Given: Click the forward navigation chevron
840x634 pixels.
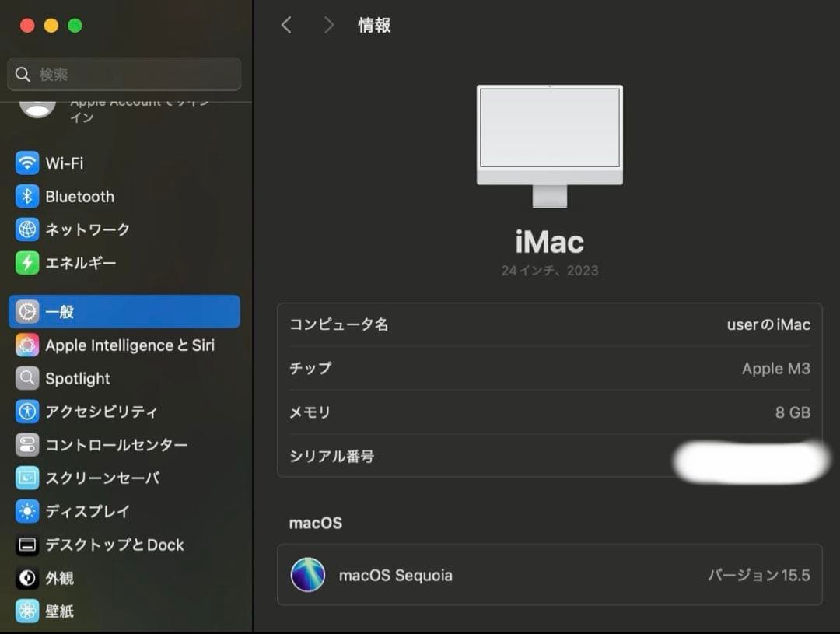Looking at the screenshot, I should (329, 25).
